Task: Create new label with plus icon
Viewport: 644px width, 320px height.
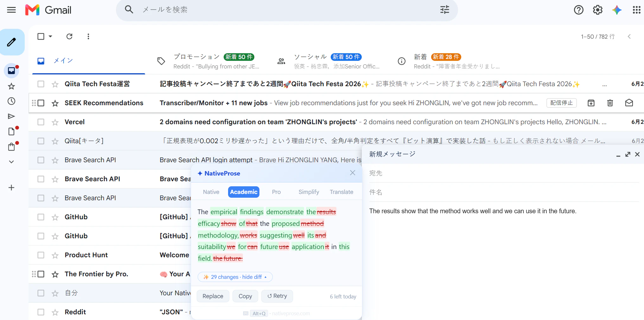Action: (11, 188)
